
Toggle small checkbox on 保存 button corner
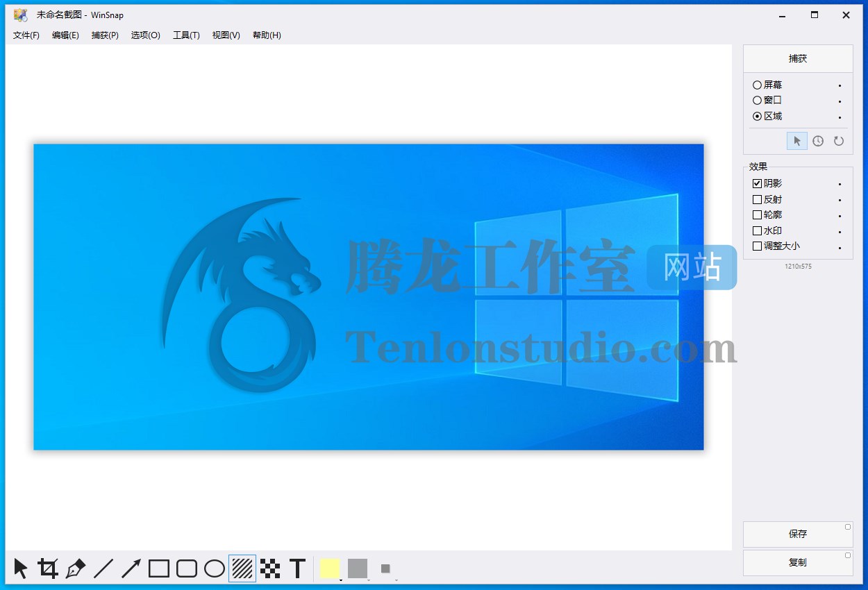(848, 527)
